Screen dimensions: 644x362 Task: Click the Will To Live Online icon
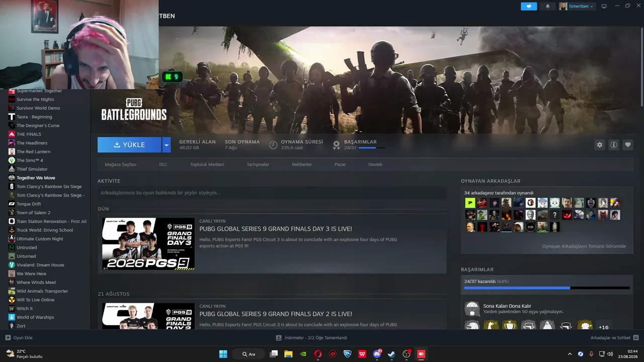click(x=12, y=300)
